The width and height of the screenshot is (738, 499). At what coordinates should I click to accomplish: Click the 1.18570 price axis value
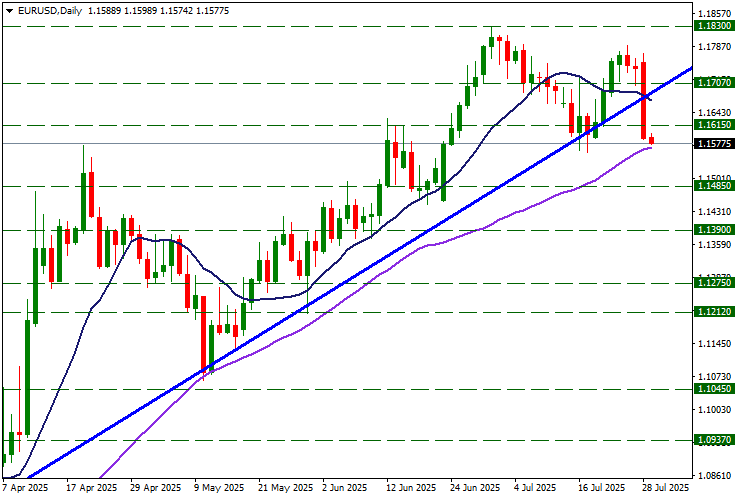point(715,13)
